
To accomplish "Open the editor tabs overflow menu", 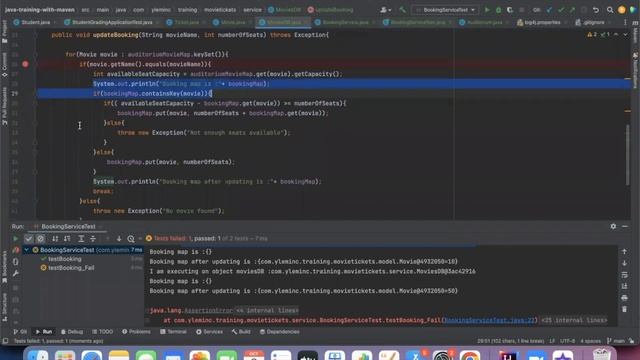I will point(625,22).
